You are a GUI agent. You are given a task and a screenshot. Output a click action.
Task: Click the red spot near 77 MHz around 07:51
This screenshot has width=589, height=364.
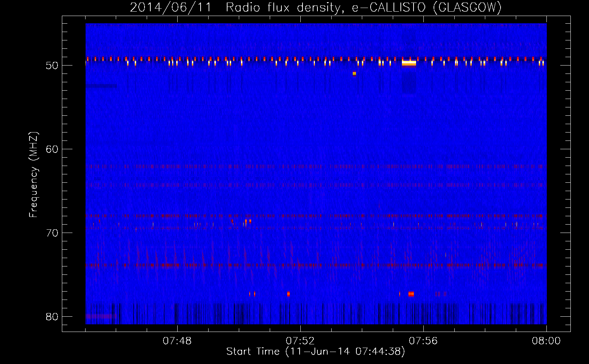tap(288, 294)
